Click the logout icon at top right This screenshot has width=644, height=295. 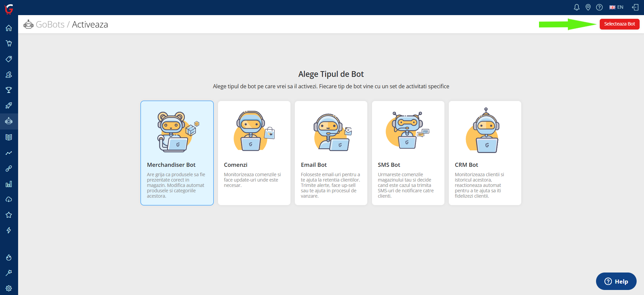(635, 7)
